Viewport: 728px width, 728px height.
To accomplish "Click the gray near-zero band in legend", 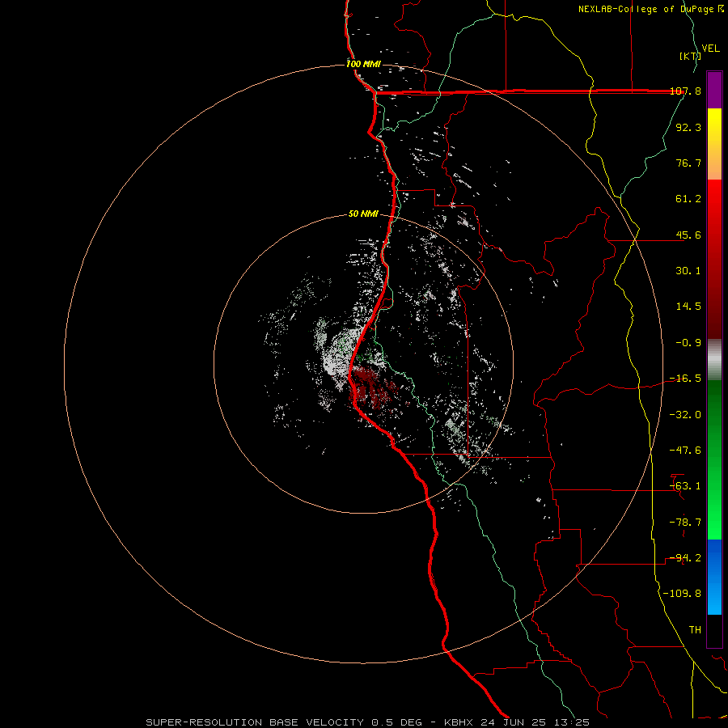I will (x=714, y=359).
